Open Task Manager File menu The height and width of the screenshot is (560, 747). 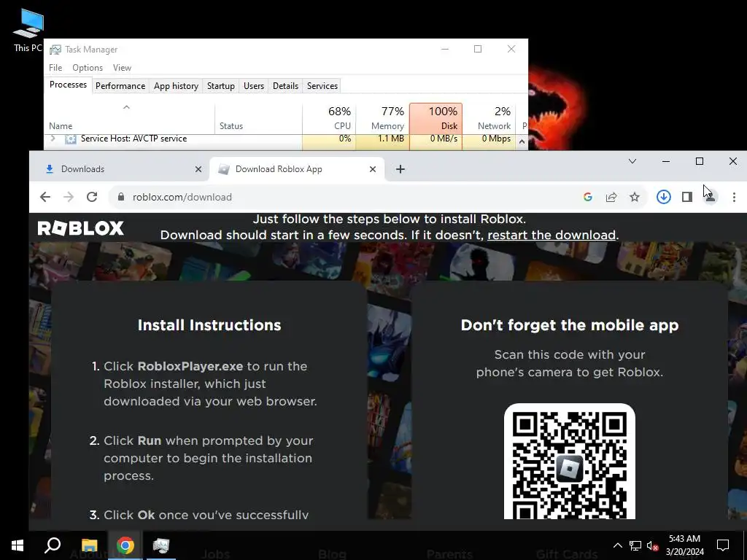click(x=55, y=68)
